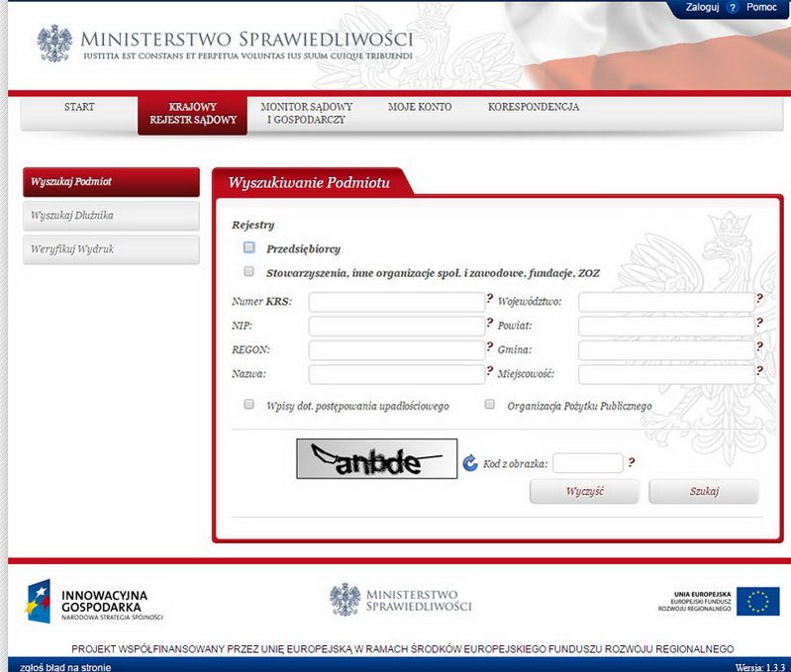Focus the REGON input field
This screenshot has width=791, height=672.
(x=397, y=350)
